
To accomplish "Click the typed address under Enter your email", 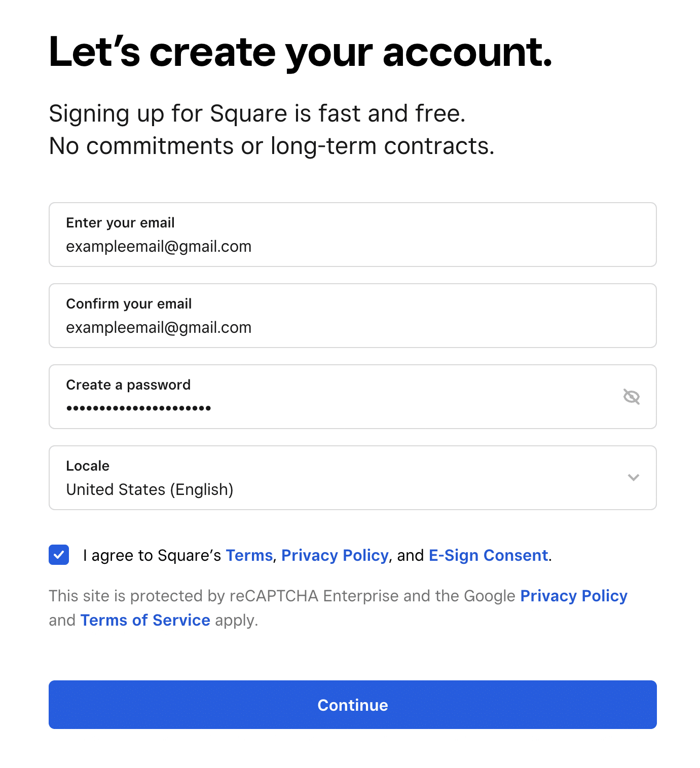I will click(x=159, y=247).
